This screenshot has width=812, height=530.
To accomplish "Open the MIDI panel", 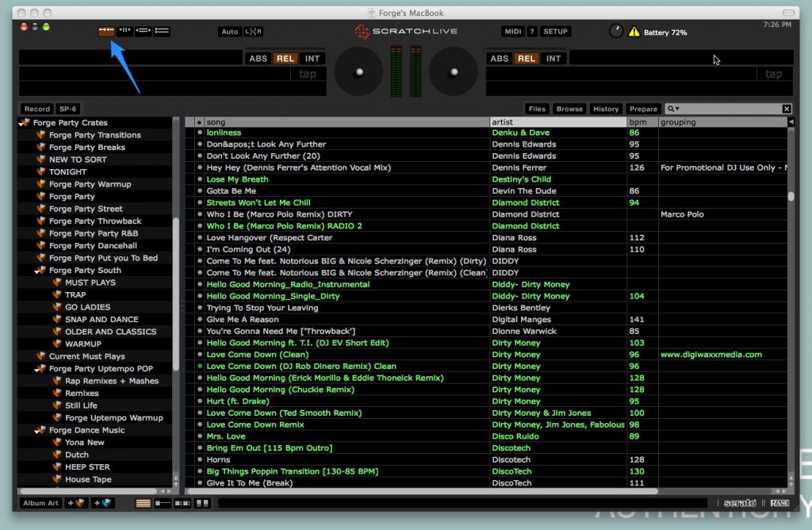I will (x=511, y=32).
